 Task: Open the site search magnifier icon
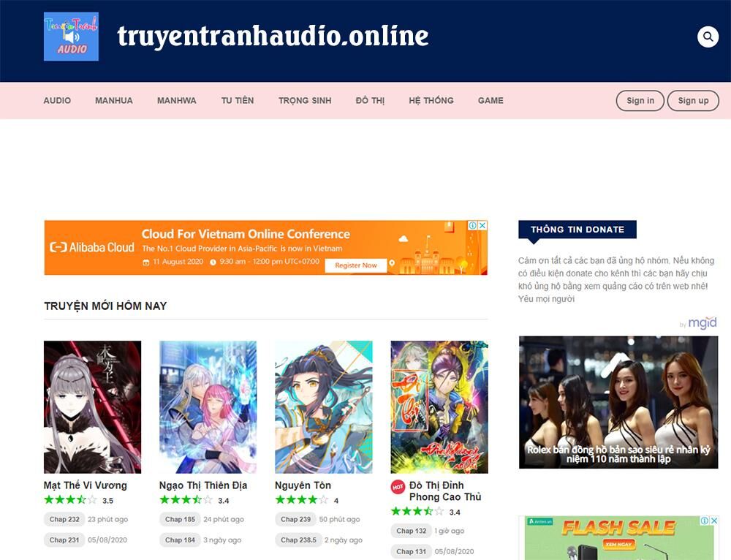click(706, 35)
